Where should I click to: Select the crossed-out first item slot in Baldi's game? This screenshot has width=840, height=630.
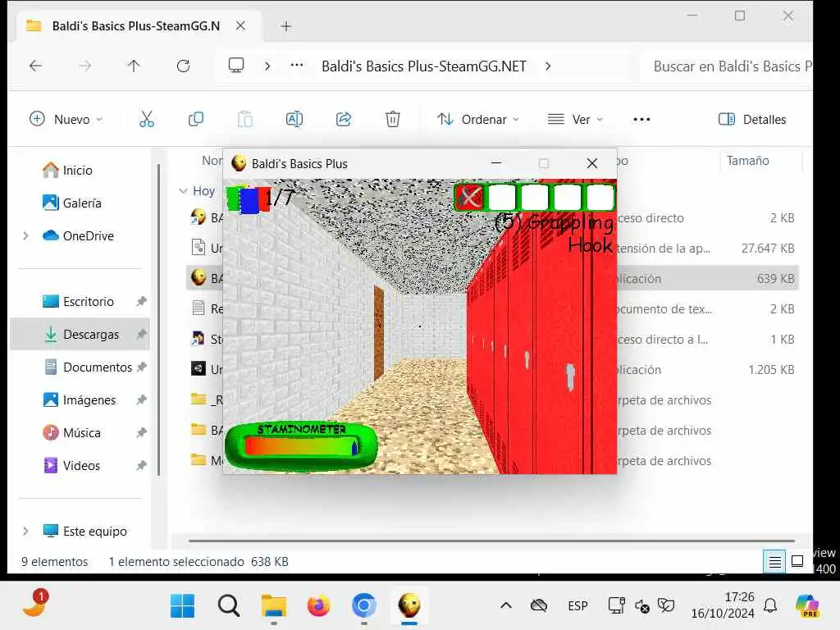point(469,197)
